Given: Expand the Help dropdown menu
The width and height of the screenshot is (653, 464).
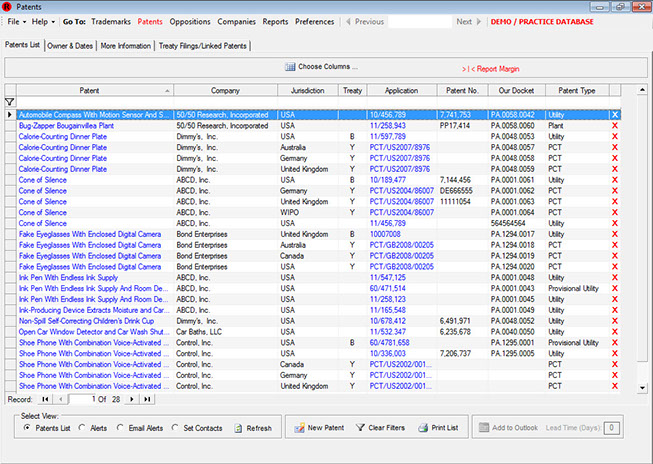Looking at the screenshot, I should pos(43,21).
